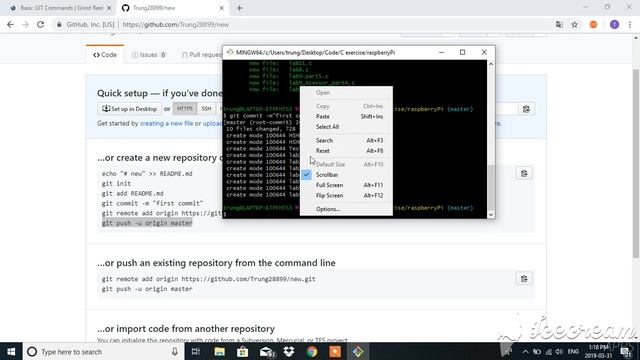Copy the create new repository commands
The width and height of the screenshot is (640, 360).
(524, 173)
